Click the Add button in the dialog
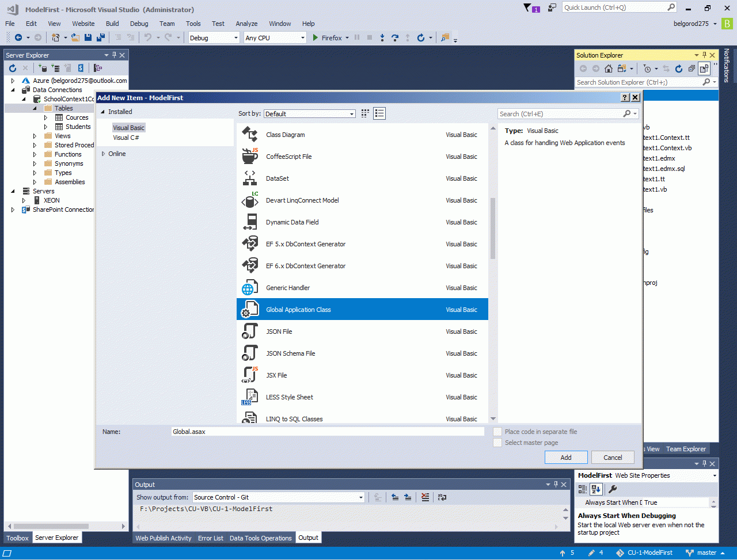Screen dimensions: 737x560 (x=566, y=458)
